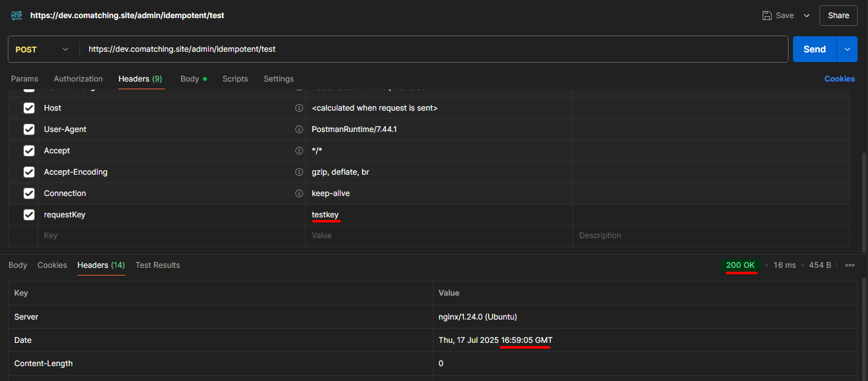The width and height of the screenshot is (868, 381).
Task: Open the response Test Results tab
Action: [x=158, y=265]
